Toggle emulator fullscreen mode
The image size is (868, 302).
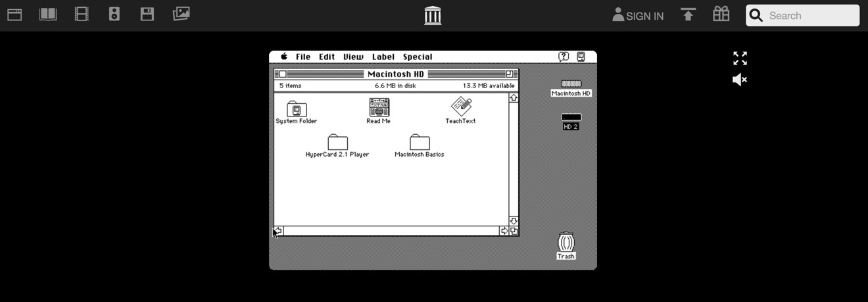[740, 59]
